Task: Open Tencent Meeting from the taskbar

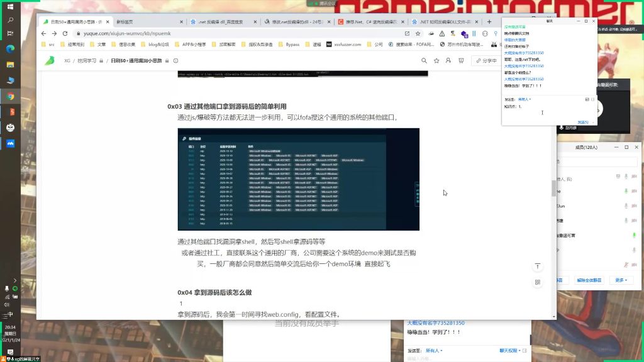Action: pyautogui.click(x=10, y=143)
